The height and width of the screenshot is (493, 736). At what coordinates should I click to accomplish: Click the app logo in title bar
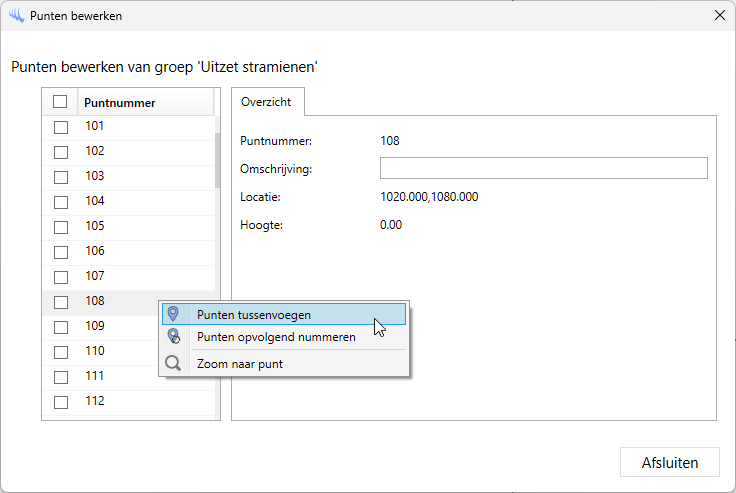click(x=15, y=16)
